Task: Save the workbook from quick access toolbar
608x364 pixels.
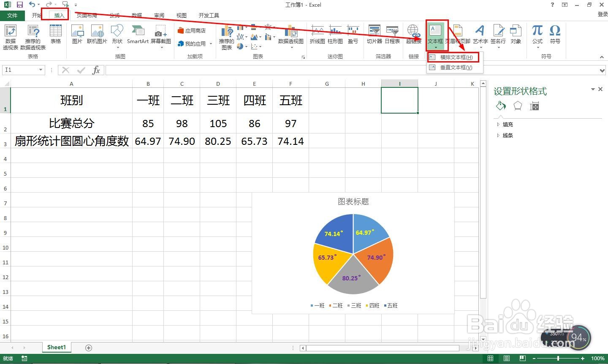Action: click(x=20, y=5)
